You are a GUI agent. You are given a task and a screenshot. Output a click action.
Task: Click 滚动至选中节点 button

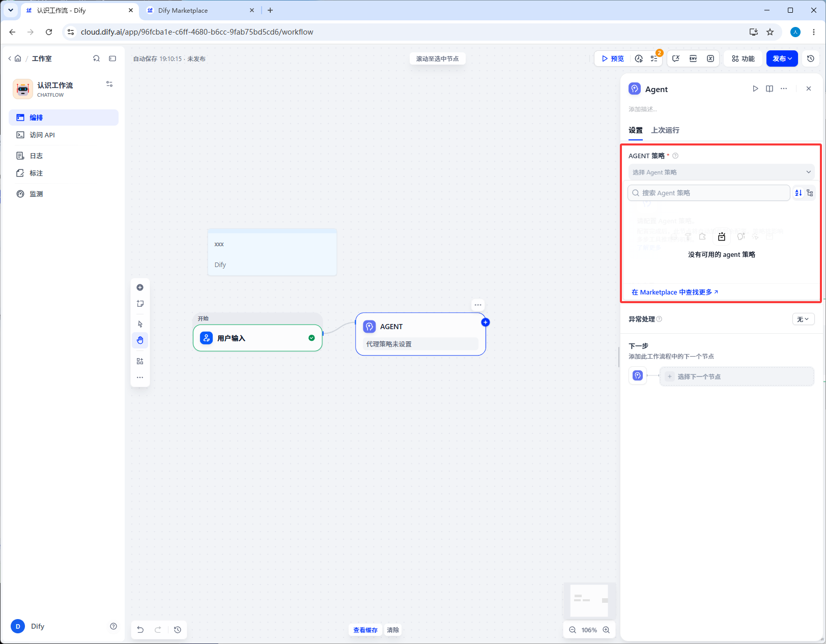coord(438,58)
